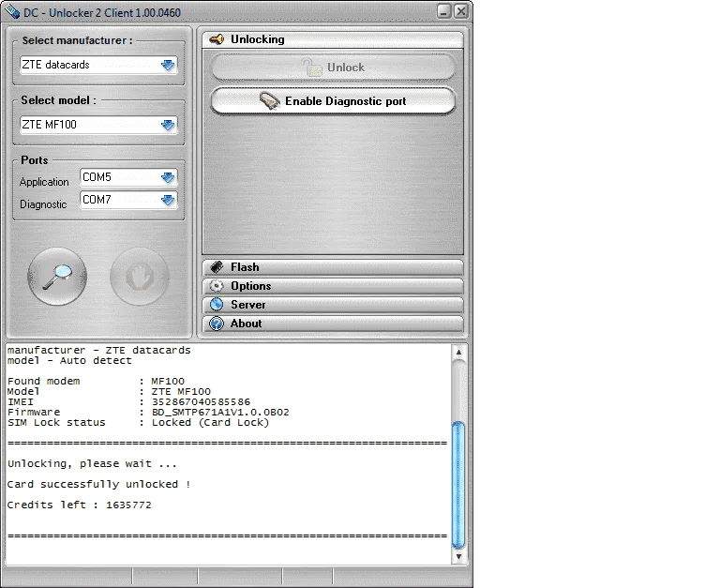This screenshot has height=588, width=720.
Task: Click the firmware text BD_SMTP671A1V1.0.0B02
Action: click(220, 412)
